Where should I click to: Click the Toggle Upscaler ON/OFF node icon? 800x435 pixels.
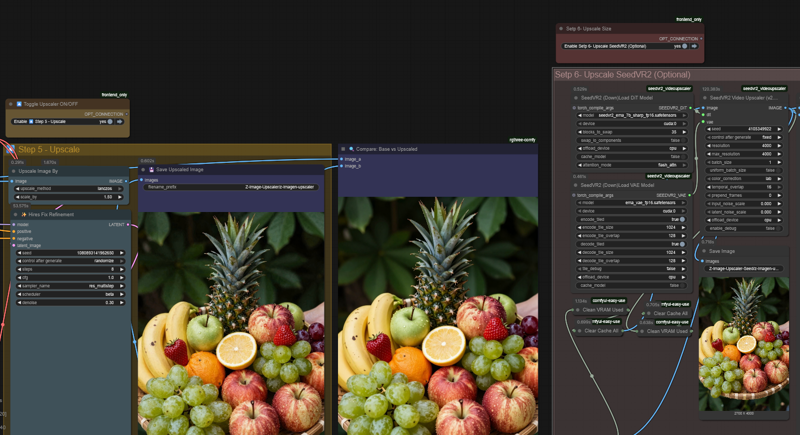[x=19, y=104]
